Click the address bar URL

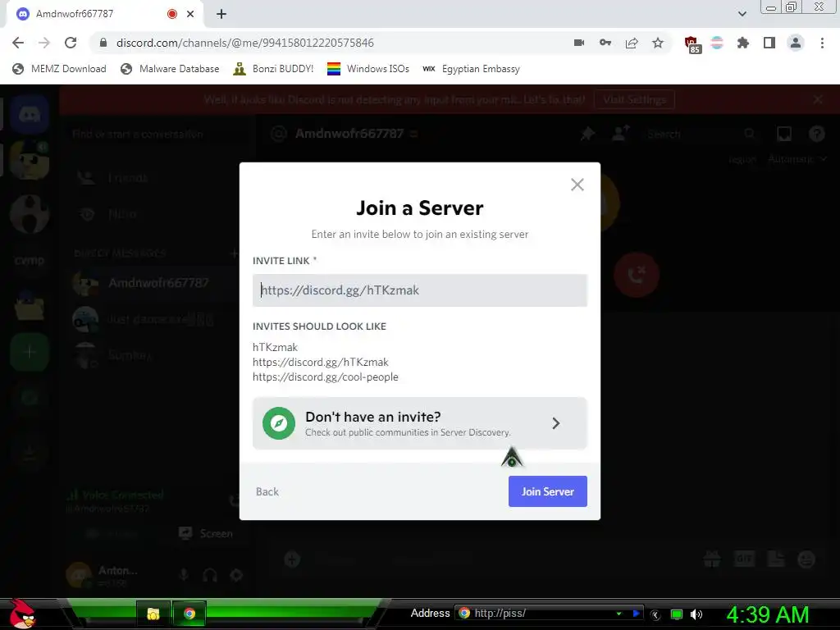pos(244,43)
